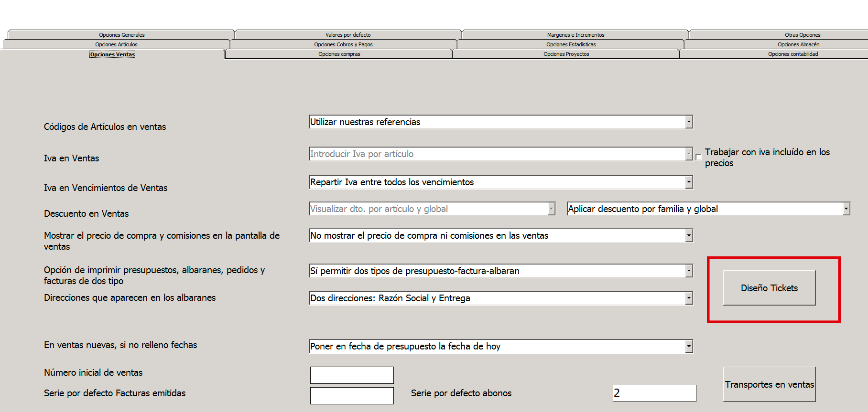Click the 'Diseño Tickets' button
Image resolution: width=868 pixels, height=412 pixels.
click(769, 288)
